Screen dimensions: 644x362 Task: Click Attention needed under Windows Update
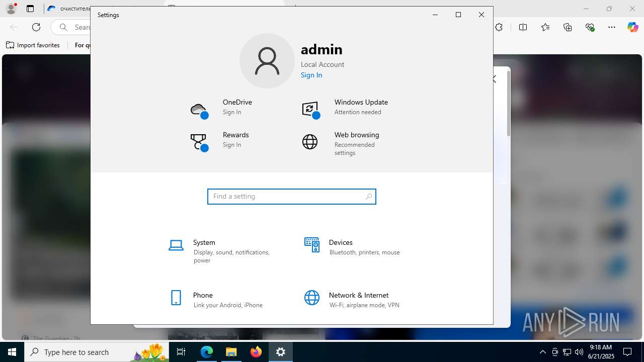coord(358,112)
